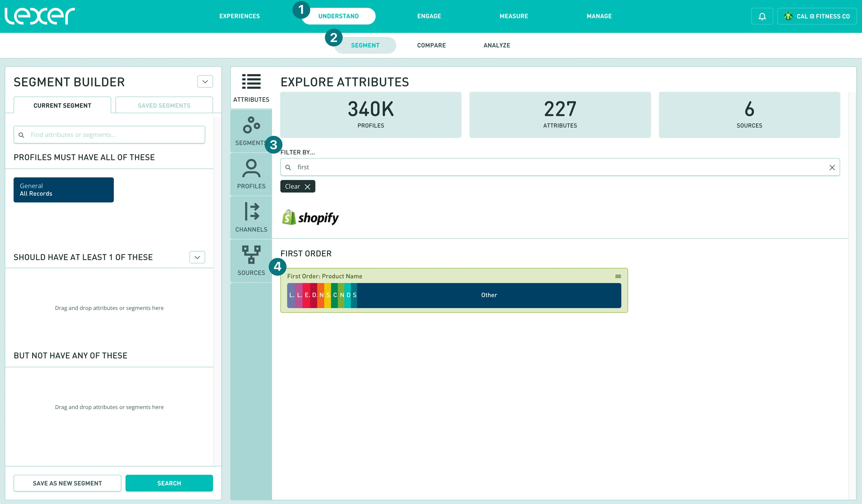Image resolution: width=862 pixels, height=504 pixels.
Task: Open the Sources sidebar panel
Action: [x=251, y=261]
